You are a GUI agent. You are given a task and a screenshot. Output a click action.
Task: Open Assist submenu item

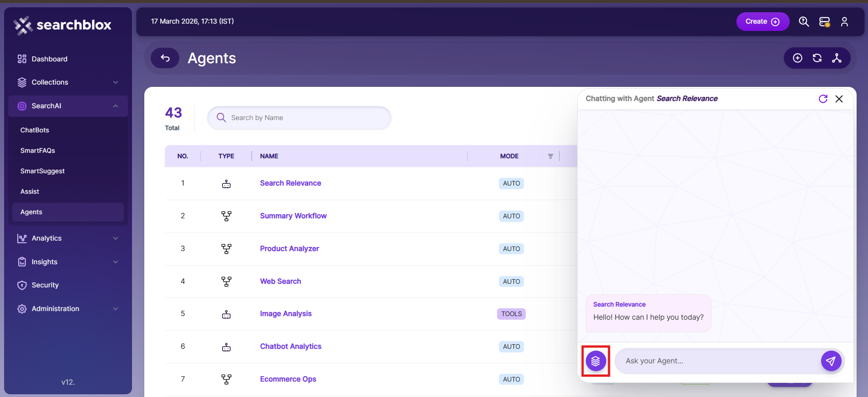point(30,191)
